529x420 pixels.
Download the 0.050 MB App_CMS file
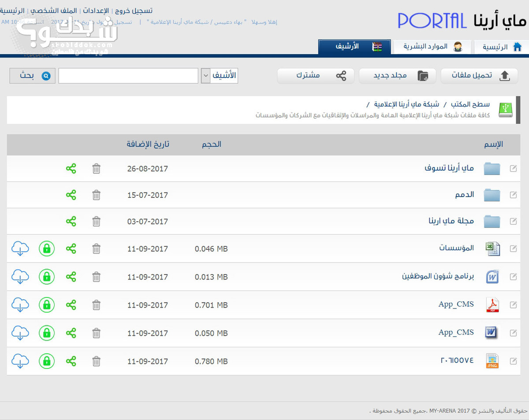[x=20, y=334]
